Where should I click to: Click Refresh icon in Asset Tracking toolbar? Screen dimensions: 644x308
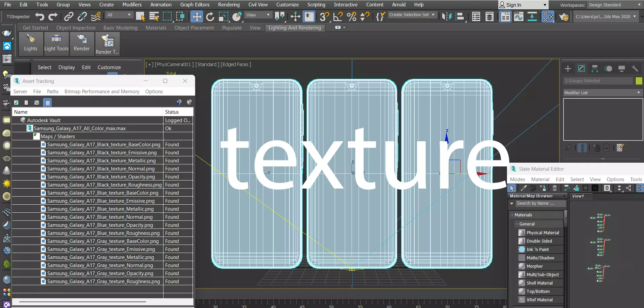coord(16,103)
